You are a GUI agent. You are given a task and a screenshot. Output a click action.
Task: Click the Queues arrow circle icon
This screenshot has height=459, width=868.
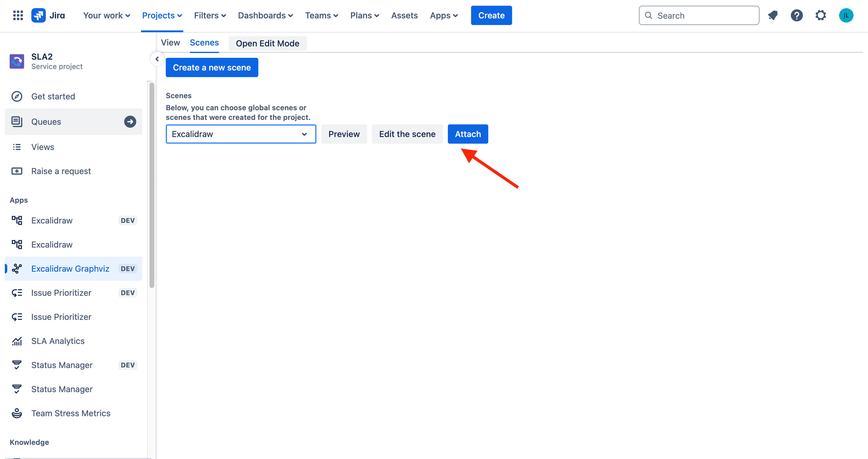pos(130,122)
